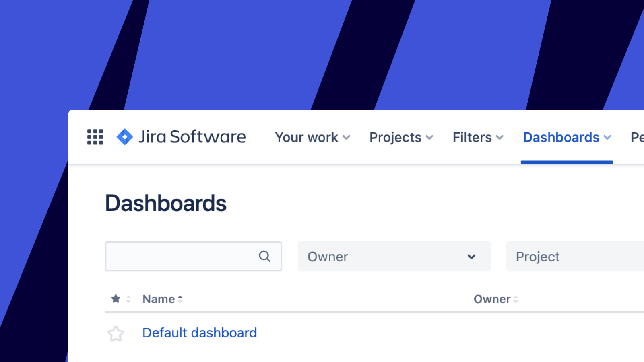Open the app switcher grid icon
The width and height of the screenshot is (644, 362).
click(95, 137)
